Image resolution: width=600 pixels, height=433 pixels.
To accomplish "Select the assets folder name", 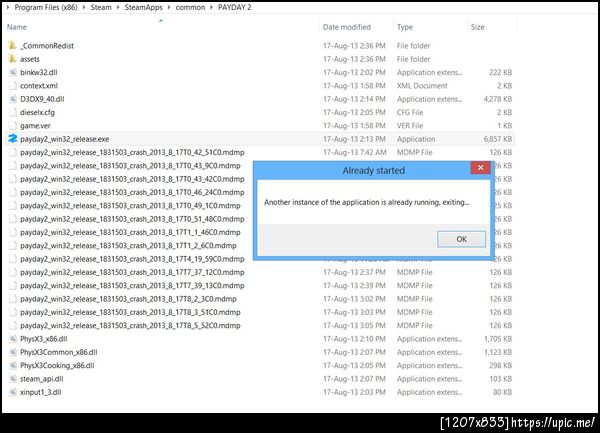I will pyautogui.click(x=30, y=59).
